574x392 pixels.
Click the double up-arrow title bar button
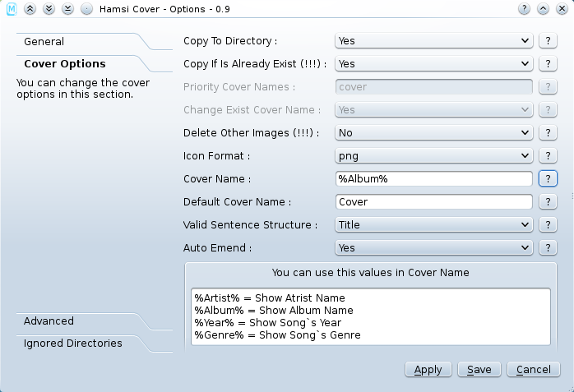tap(30, 9)
